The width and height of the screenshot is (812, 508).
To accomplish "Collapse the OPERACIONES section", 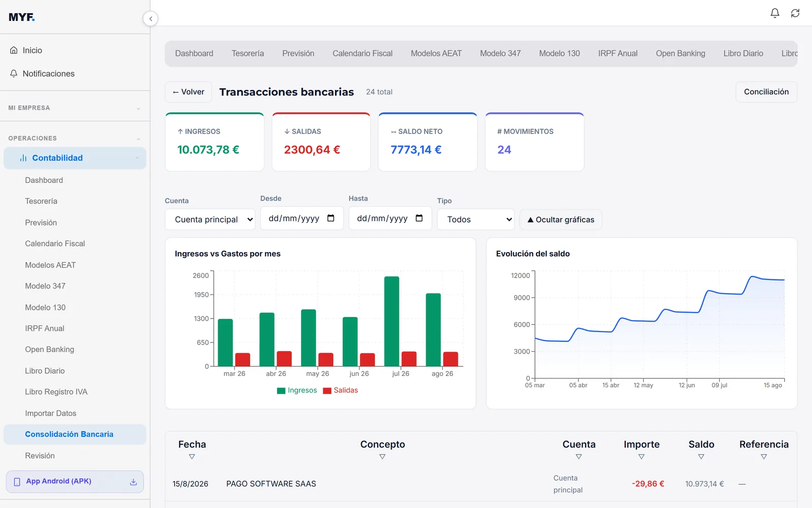I will 75,138.
